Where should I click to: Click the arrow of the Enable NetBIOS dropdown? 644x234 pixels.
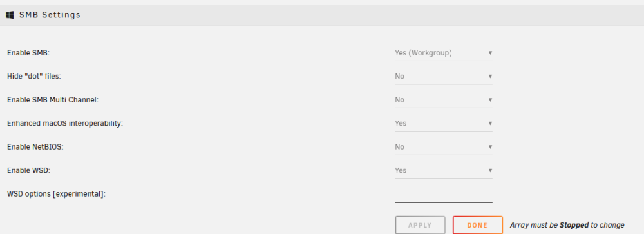click(x=490, y=147)
